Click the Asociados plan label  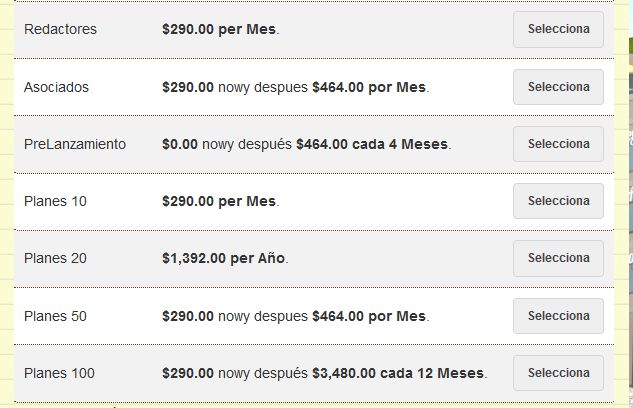pyautogui.click(x=56, y=87)
